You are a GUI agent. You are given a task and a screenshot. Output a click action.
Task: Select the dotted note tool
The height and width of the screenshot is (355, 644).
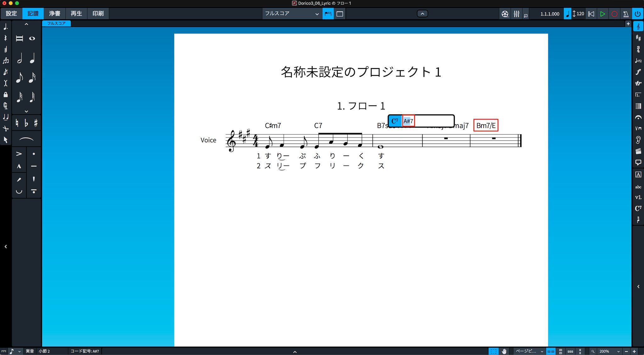tap(5, 27)
